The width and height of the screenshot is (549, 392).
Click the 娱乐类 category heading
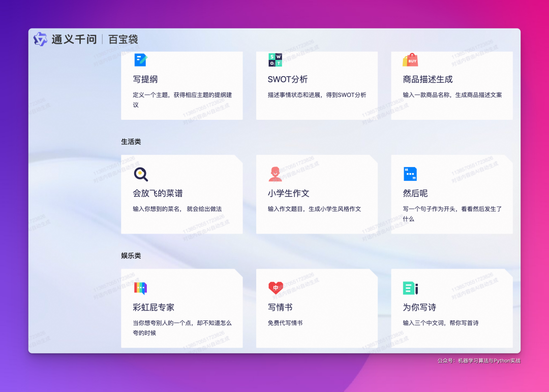pyautogui.click(x=131, y=255)
